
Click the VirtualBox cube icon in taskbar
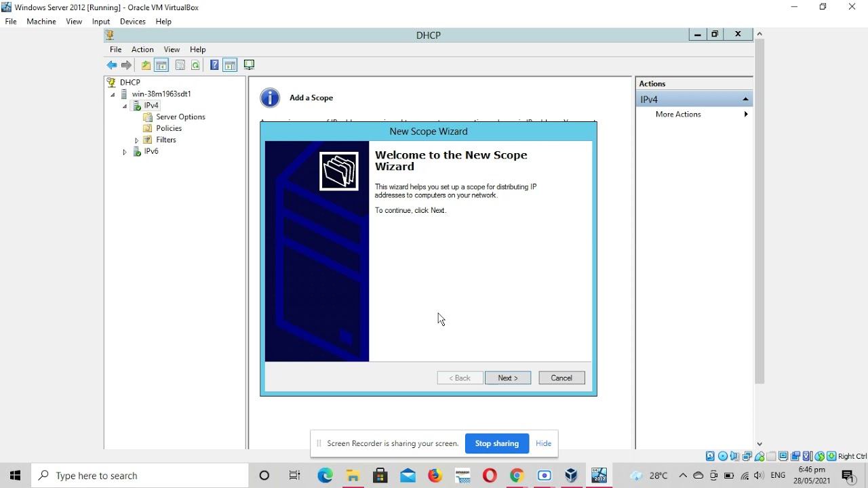click(x=572, y=476)
